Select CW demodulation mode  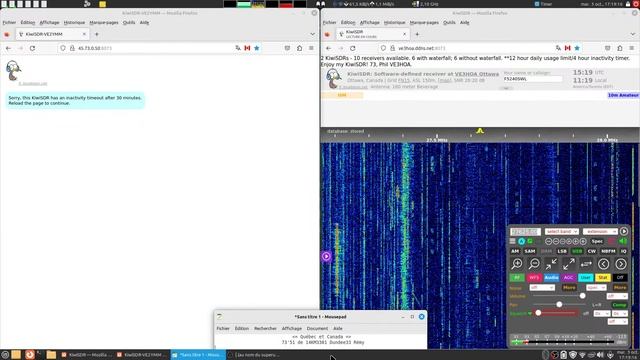(x=592, y=251)
